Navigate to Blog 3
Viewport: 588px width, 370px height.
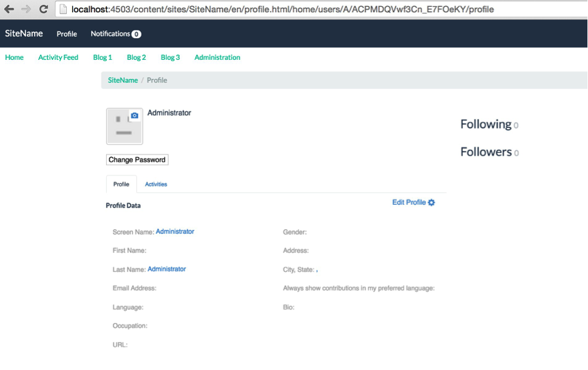click(170, 58)
